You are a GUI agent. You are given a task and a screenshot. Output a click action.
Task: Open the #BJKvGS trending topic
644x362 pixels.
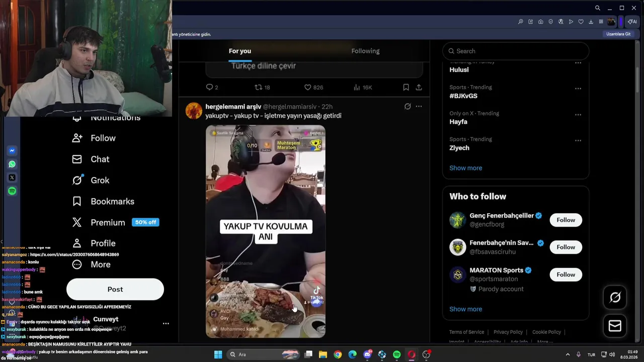click(463, 96)
